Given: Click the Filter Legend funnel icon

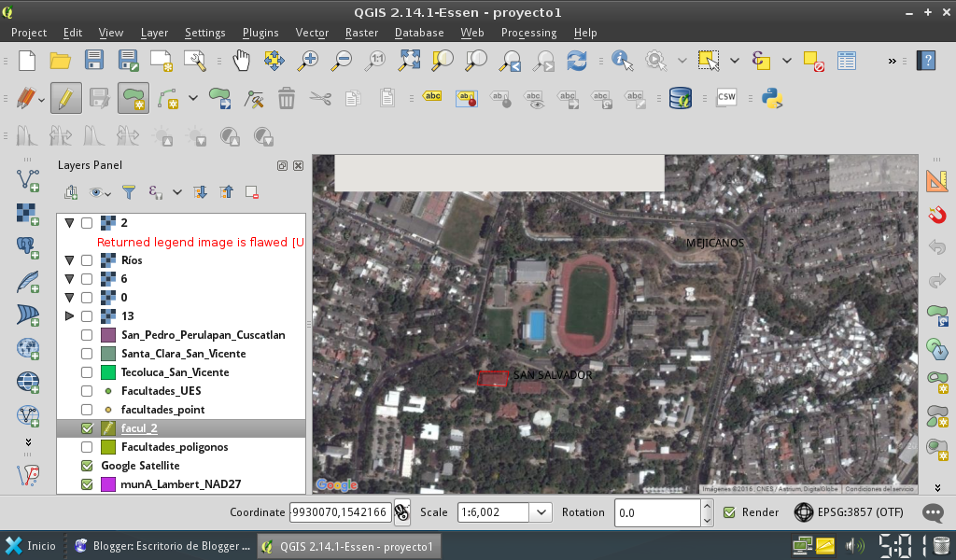Looking at the screenshot, I should point(129,192).
